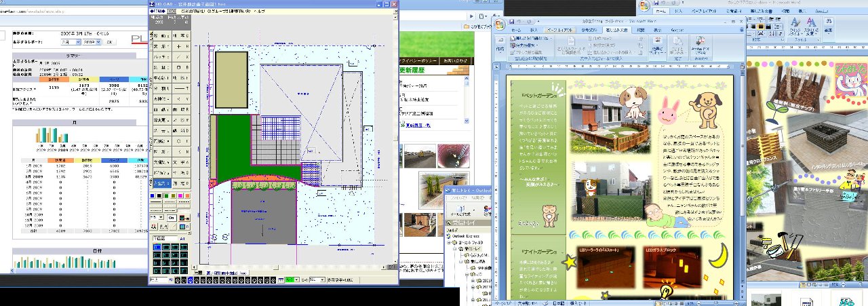This screenshot has height=306, width=868.
Task: Click the ESC button in CAD menu bar
Action: [x=172, y=11]
